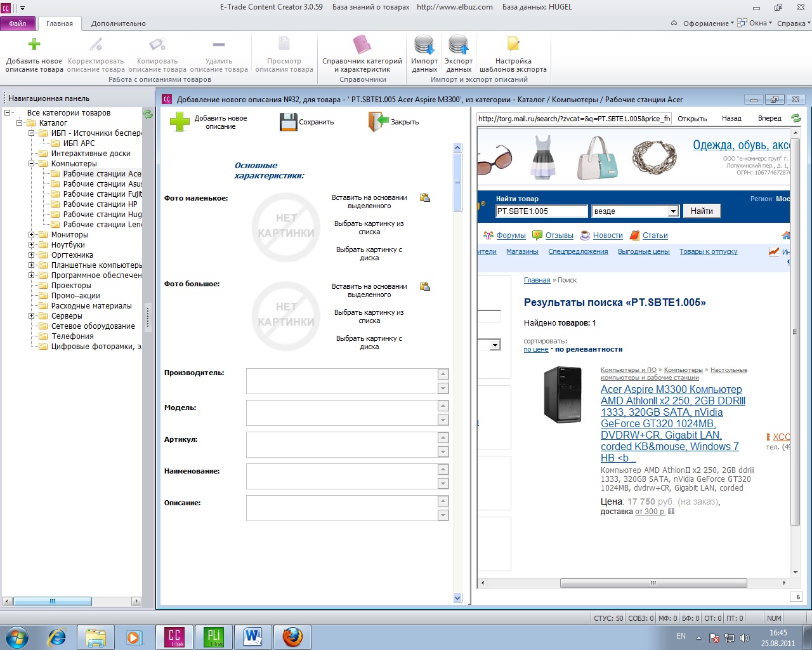
Task: Expand the Ноутбуки tree node
Action: point(31,245)
